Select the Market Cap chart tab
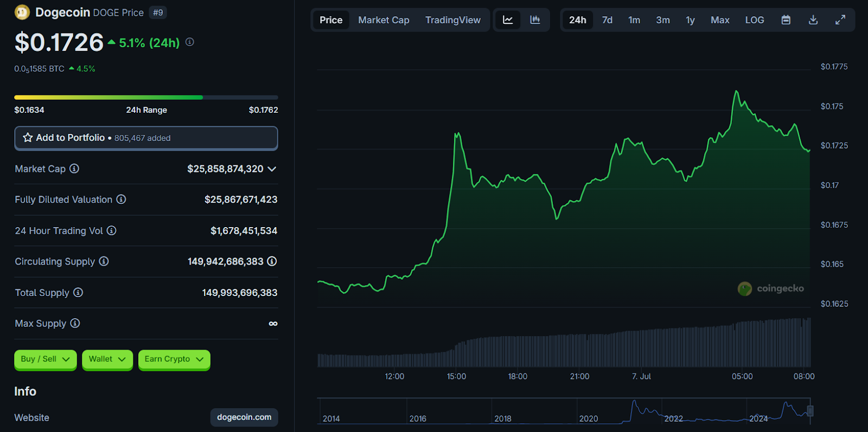868x432 pixels. tap(384, 20)
